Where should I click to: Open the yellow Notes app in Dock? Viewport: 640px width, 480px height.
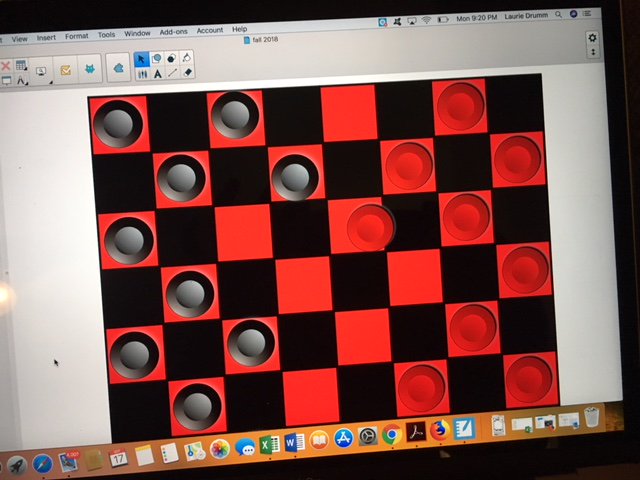coord(144,456)
